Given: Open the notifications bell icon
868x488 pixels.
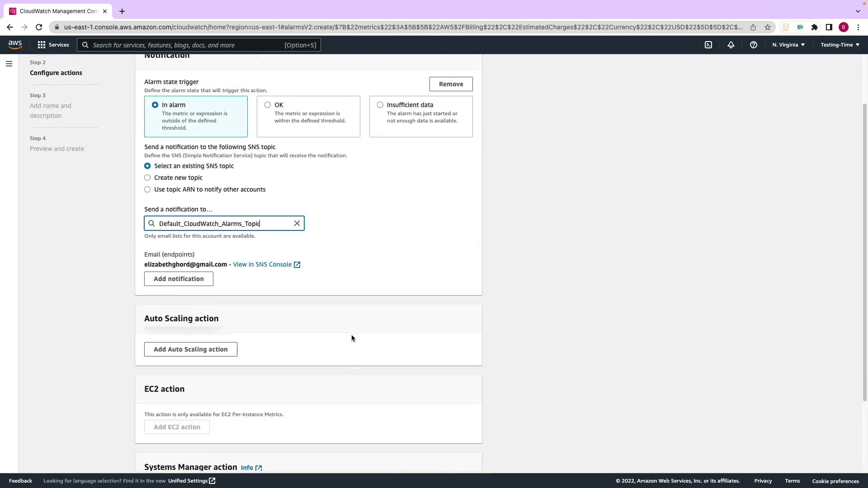Looking at the screenshot, I should tap(731, 45).
